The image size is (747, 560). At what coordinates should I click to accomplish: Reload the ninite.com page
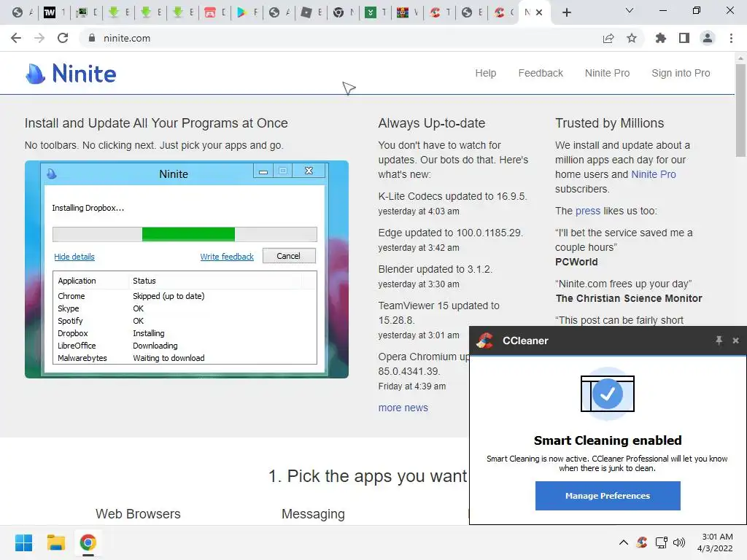(x=63, y=38)
